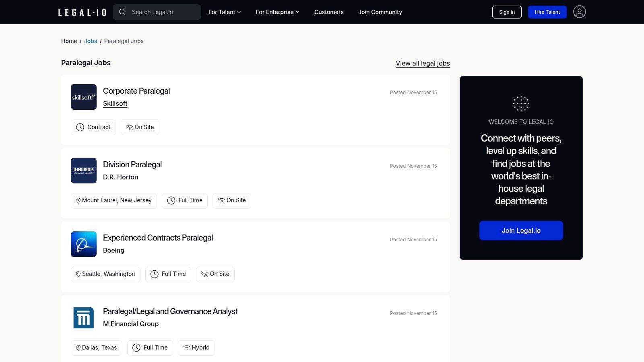The height and width of the screenshot is (362, 644).
Task: Click the Skillsoft company logo
Action: pos(83,97)
